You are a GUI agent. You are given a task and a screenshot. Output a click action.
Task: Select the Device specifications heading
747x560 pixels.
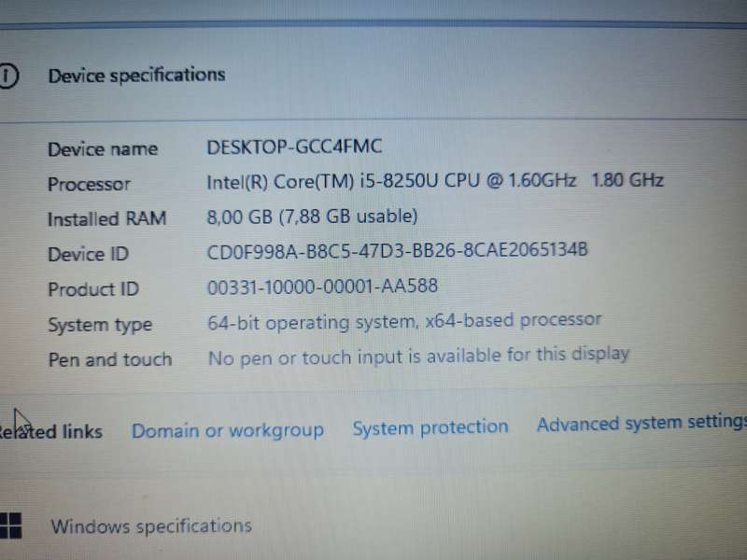click(136, 76)
